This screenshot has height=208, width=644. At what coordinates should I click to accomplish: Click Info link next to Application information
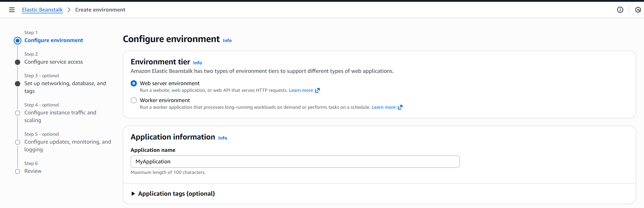pyautogui.click(x=222, y=138)
